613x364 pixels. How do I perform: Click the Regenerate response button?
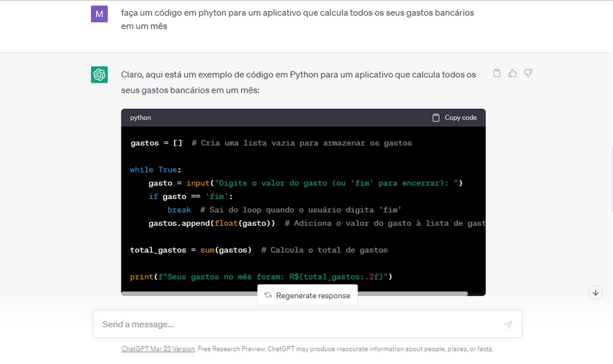307,295
